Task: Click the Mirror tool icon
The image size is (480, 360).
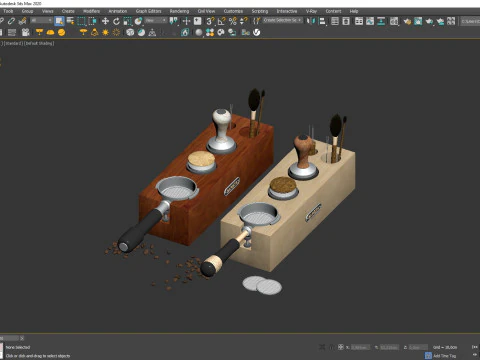Action: pos(310,21)
